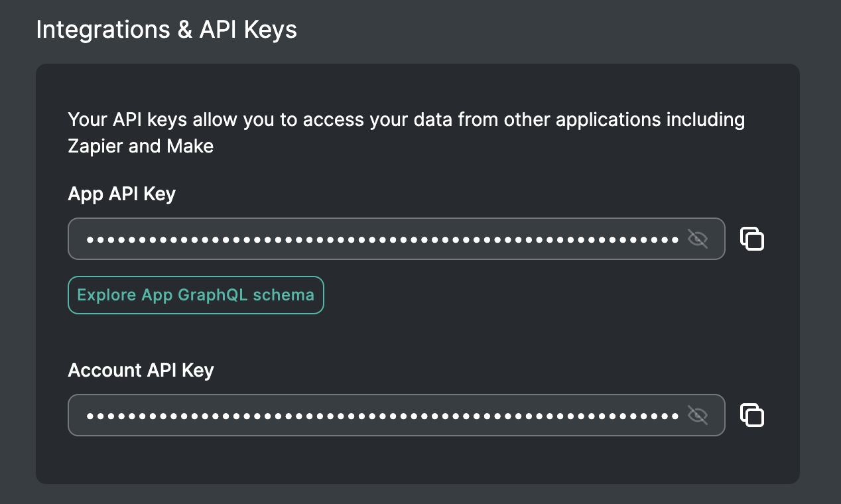Click the word Zapier in the description
The image size is (841, 504).
coord(96,146)
